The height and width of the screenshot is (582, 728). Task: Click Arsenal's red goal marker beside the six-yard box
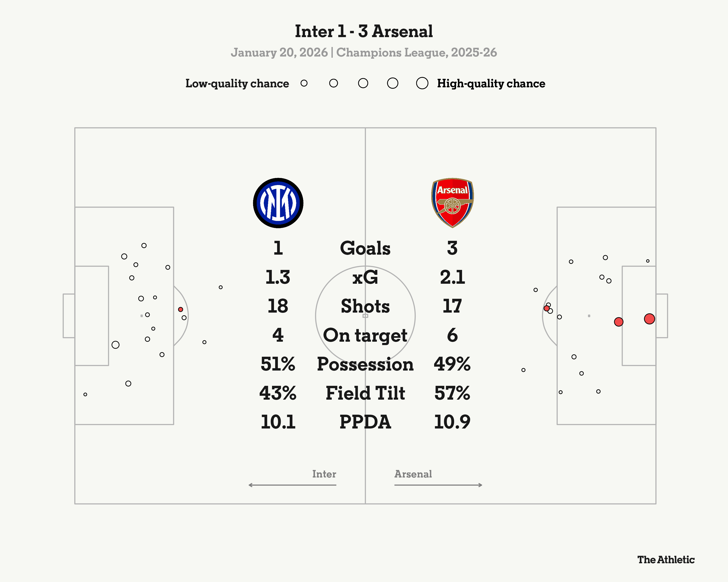[x=619, y=322]
